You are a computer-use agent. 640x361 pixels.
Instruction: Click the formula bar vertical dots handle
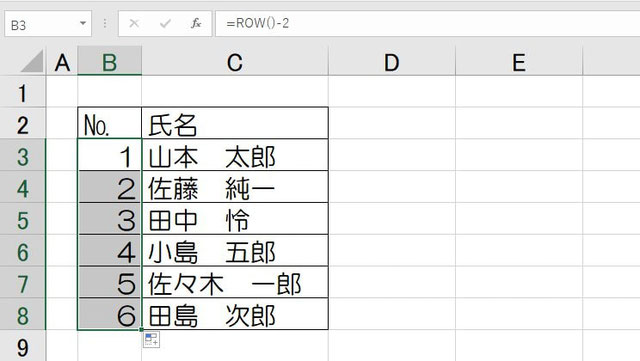point(105,24)
